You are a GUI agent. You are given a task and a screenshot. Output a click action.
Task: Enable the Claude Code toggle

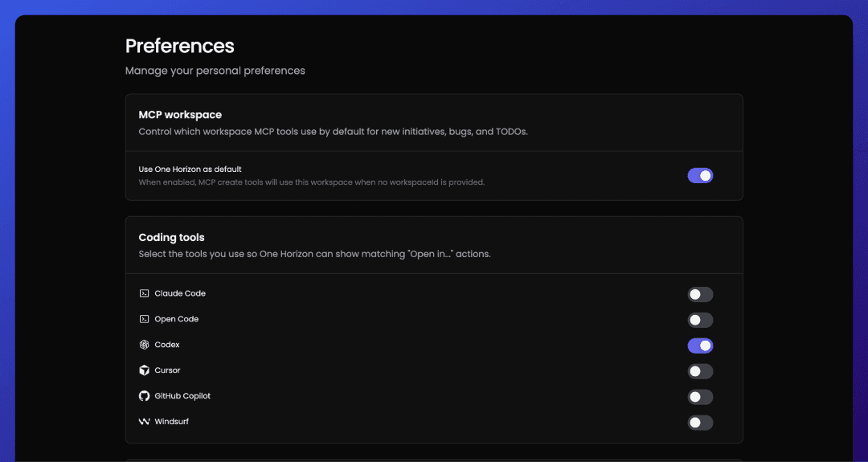coord(700,294)
